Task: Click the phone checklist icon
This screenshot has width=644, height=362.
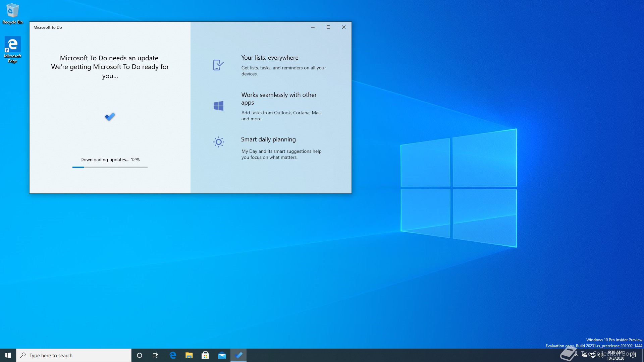Action: [218, 65]
